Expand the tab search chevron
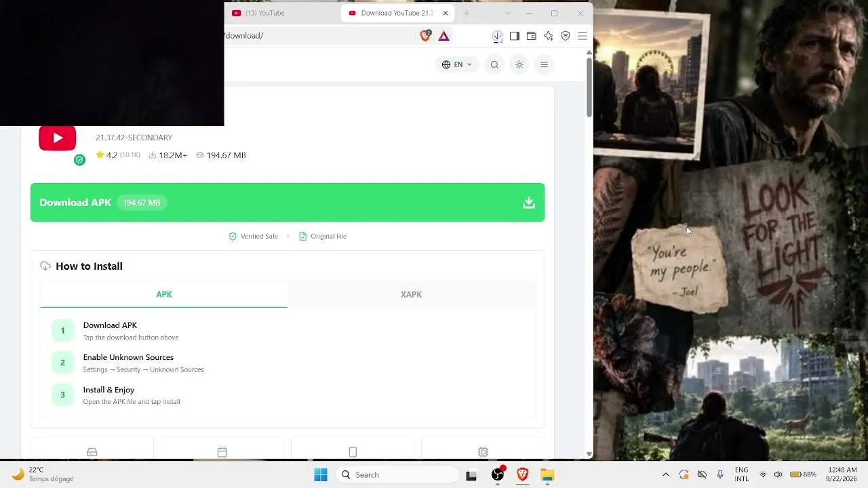This screenshot has height=488, width=868. (508, 13)
